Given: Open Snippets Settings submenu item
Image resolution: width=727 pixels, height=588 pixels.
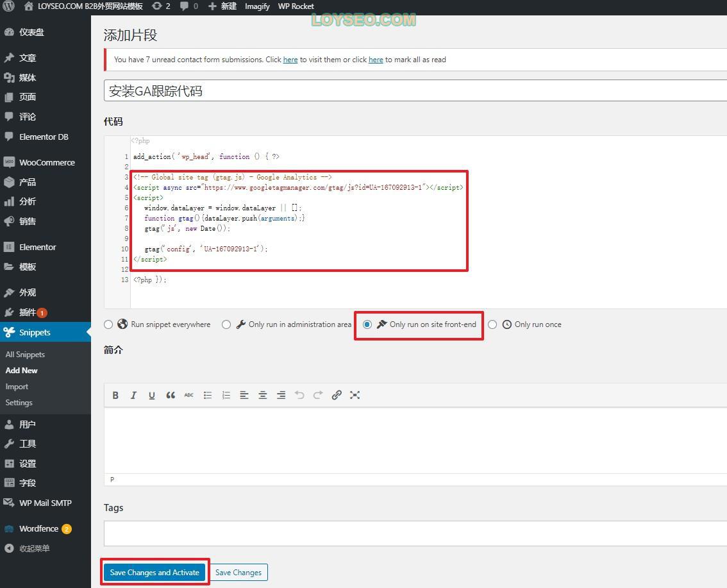Looking at the screenshot, I should pos(19,403).
